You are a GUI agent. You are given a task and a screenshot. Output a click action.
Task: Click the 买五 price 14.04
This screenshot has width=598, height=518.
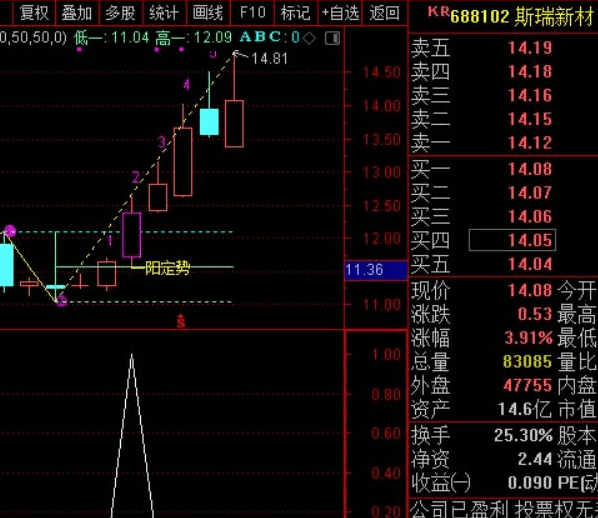[530, 264]
